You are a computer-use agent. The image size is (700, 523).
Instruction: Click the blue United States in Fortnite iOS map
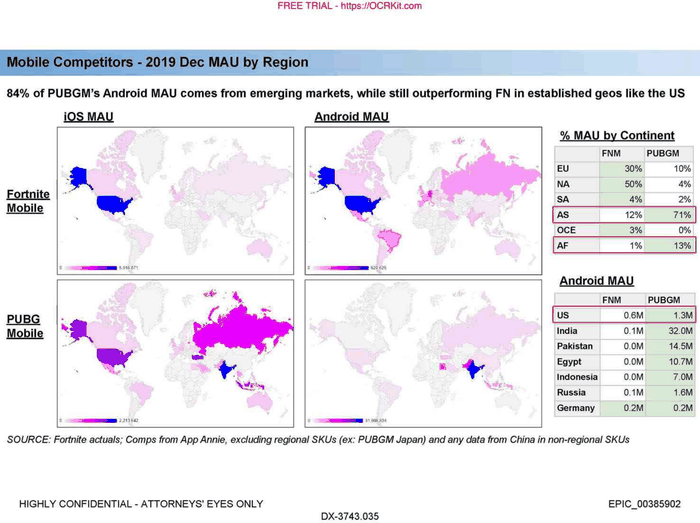(x=114, y=205)
